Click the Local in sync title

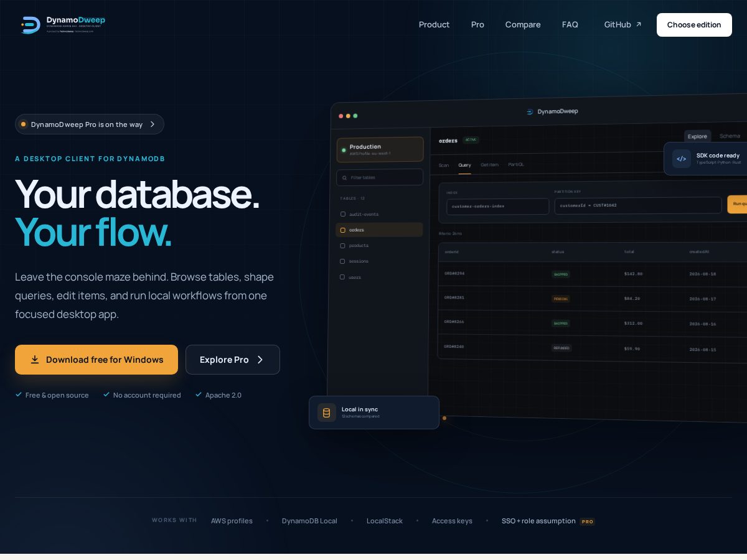coord(360,409)
